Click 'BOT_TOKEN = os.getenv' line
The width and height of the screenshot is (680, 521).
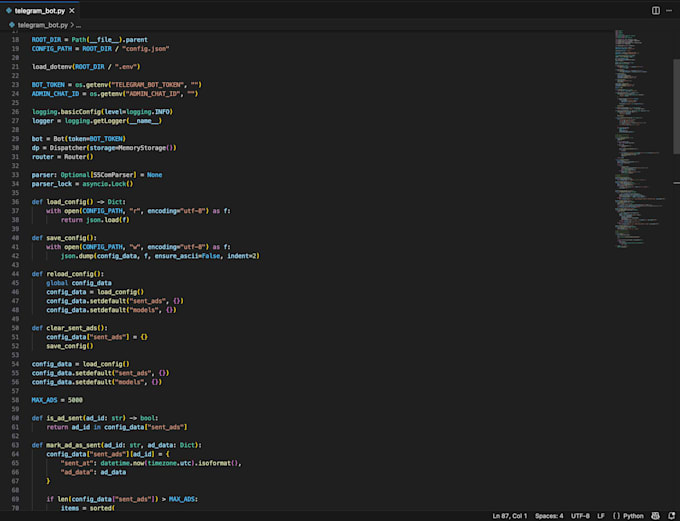(117, 85)
